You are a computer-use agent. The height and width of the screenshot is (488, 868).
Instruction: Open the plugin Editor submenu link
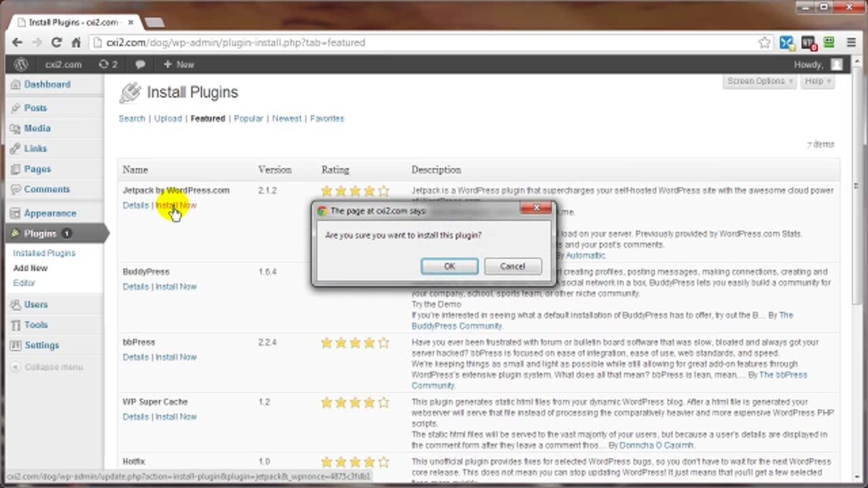tap(24, 283)
